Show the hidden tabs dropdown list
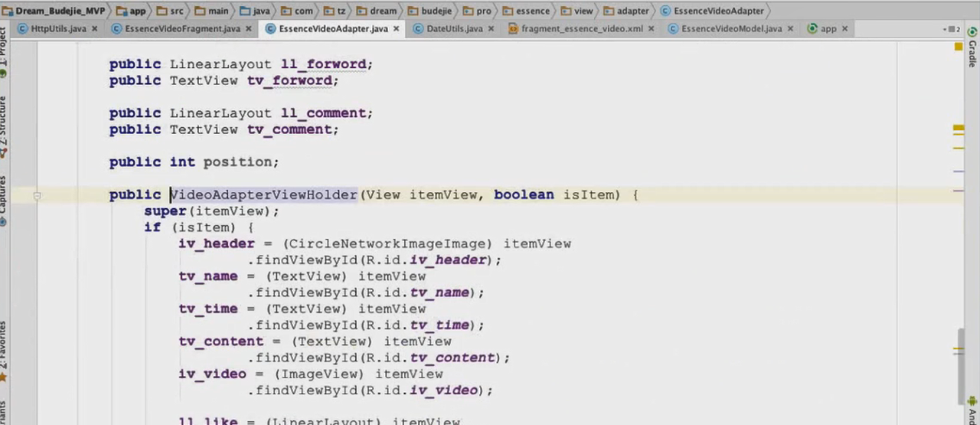 click(x=952, y=29)
